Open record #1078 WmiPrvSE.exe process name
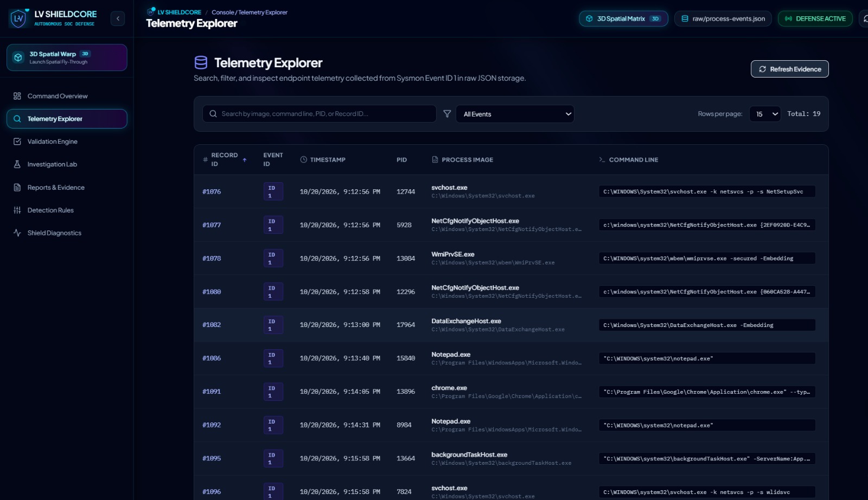Viewport: 868px width, 500px height. point(452,254)
